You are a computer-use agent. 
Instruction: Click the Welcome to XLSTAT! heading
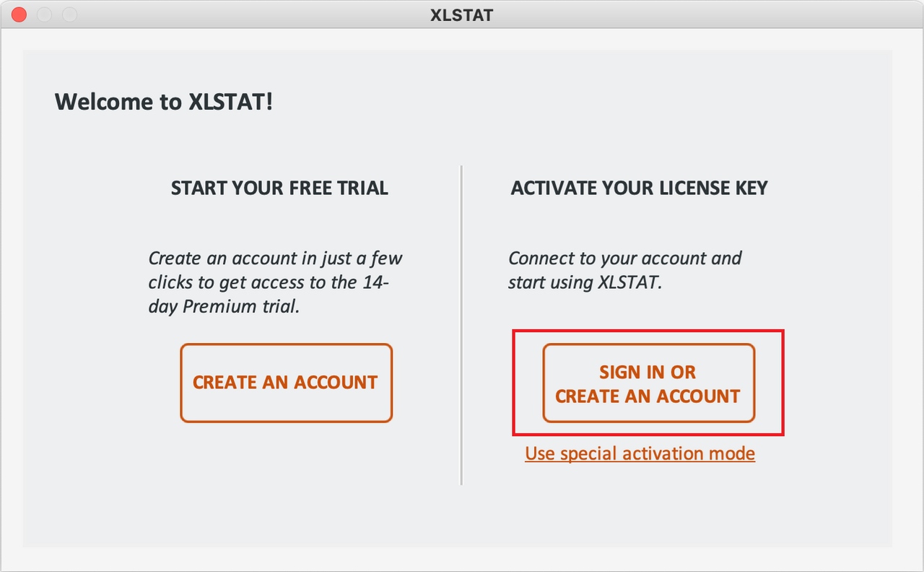tap(164, 102)
